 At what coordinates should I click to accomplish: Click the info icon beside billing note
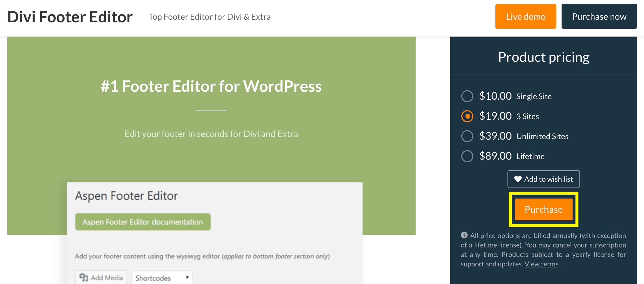[x=464, y=235]
